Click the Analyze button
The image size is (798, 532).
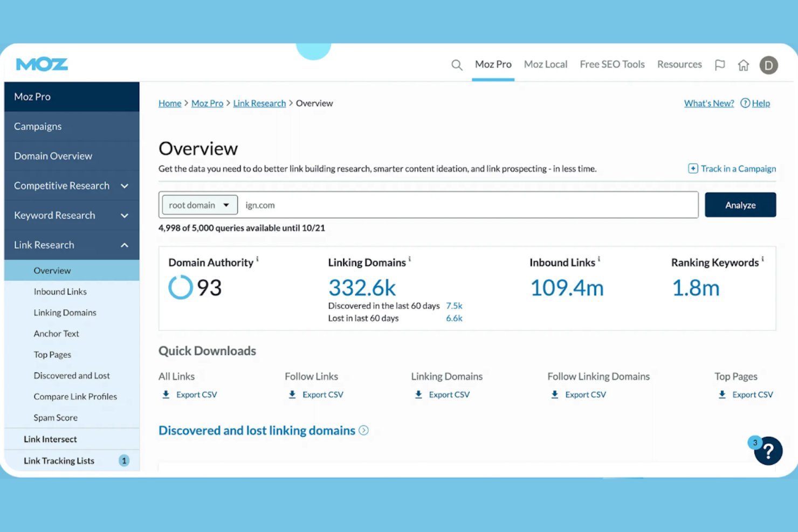(740, 205)
